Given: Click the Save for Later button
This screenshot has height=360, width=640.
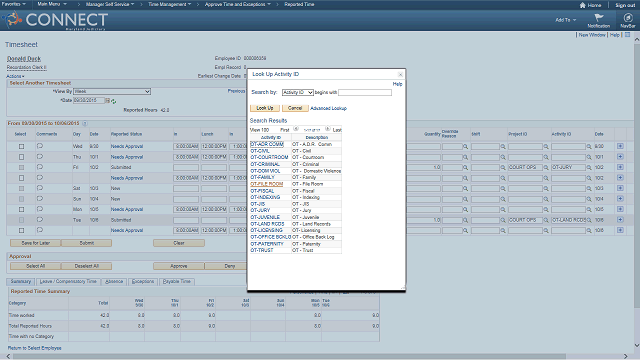Looking at the screenshot, I should [36, 243].
